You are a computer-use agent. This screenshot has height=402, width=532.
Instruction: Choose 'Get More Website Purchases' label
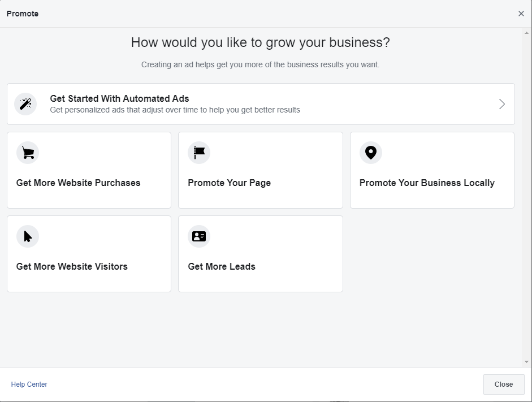78,183
